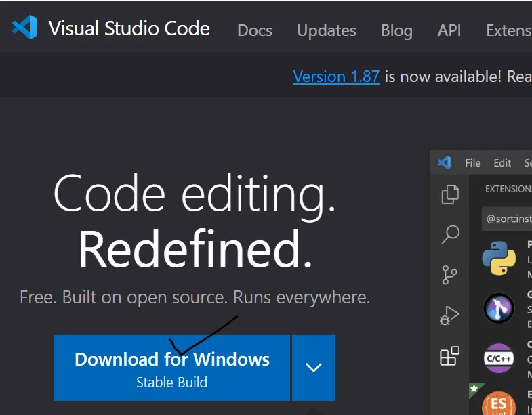Image resolution: width=532 pixels, height=415 pixels.
Task: Open the File menu in editor preview
Action: click(472, 163)
